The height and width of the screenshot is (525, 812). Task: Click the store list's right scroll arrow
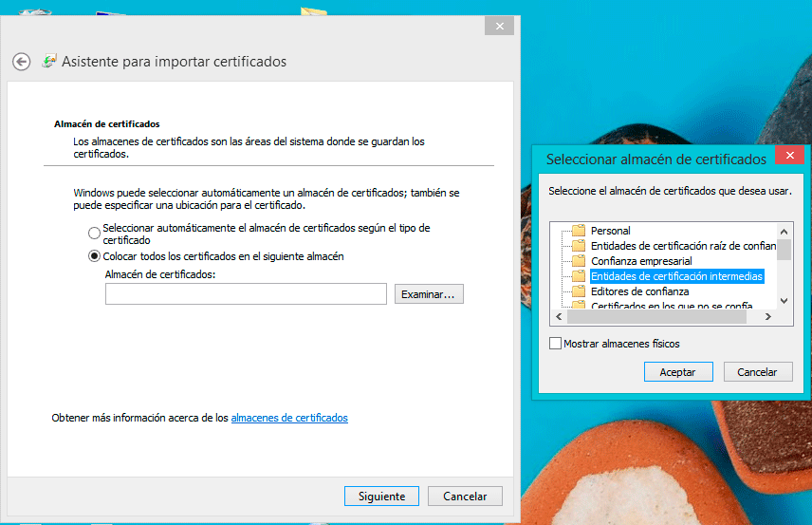[768, 317]
